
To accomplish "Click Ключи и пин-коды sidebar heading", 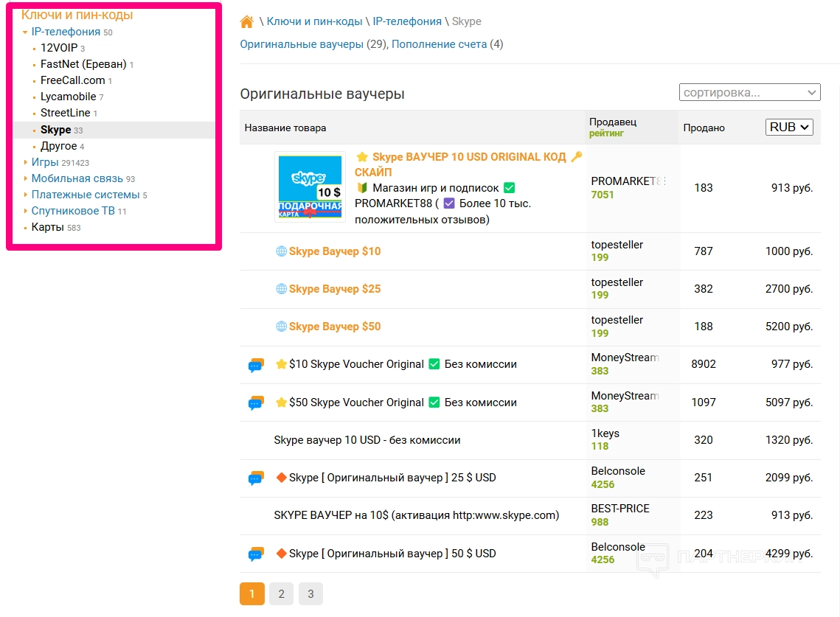I will (x=77, y=15).
